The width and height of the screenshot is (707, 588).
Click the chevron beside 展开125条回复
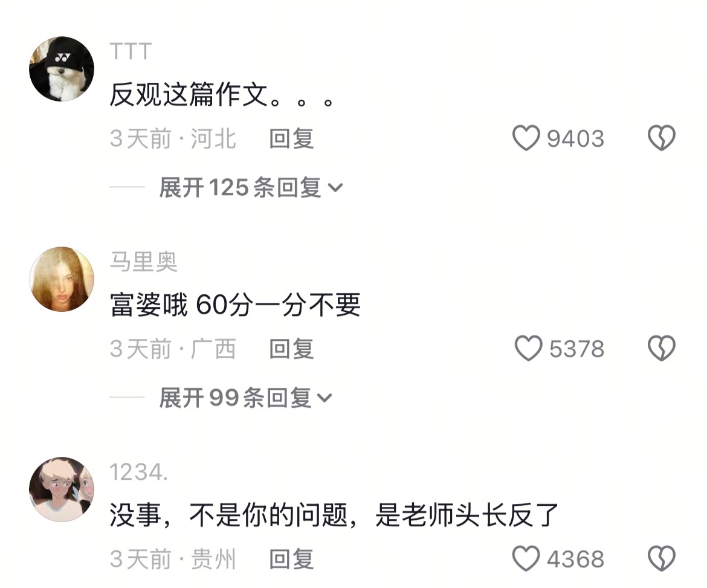(x=335, y=187)
